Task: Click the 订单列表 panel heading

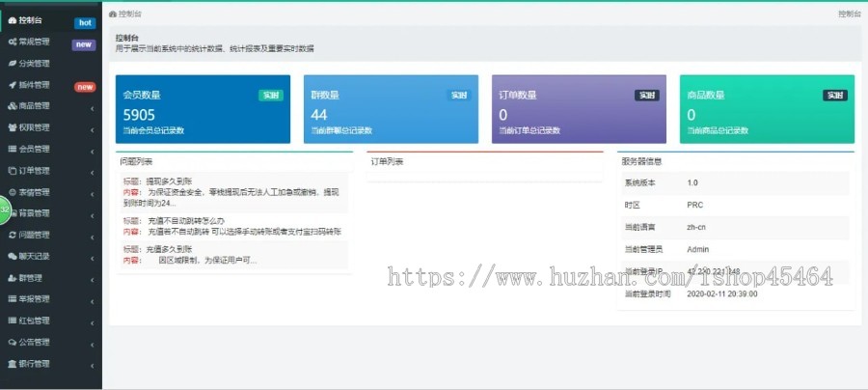Action: [x=387, y=162]
